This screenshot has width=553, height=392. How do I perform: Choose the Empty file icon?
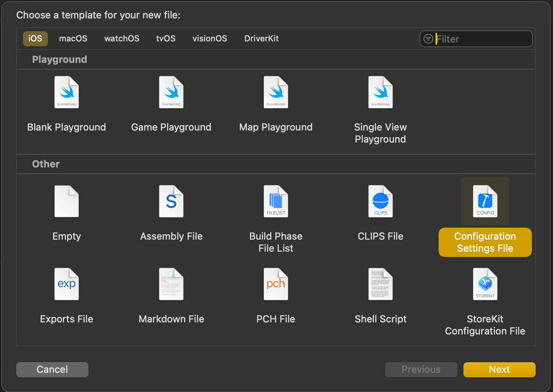tap(67, 201)
